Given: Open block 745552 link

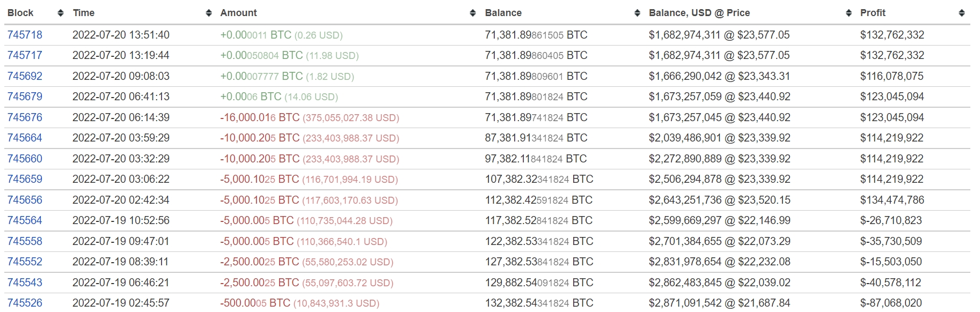Looking at the screenshot, I should point(25,262).
